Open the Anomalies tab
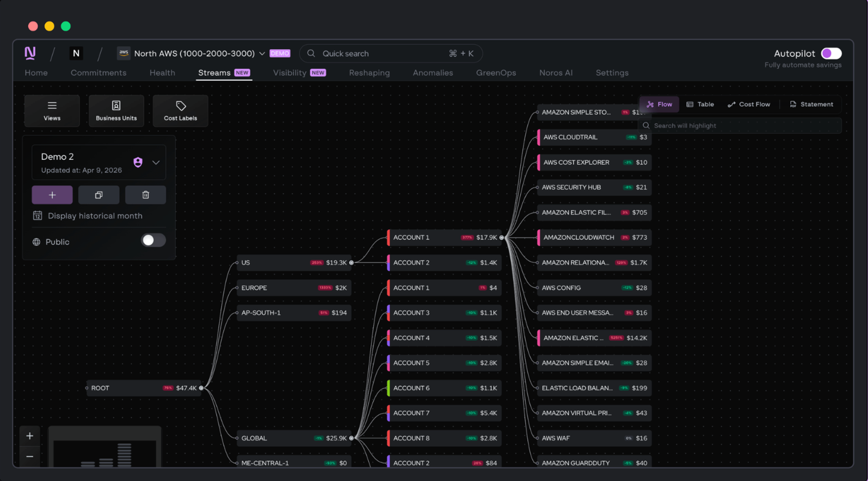The height and width of the screenshot is (481, 868). coord(433,73)
